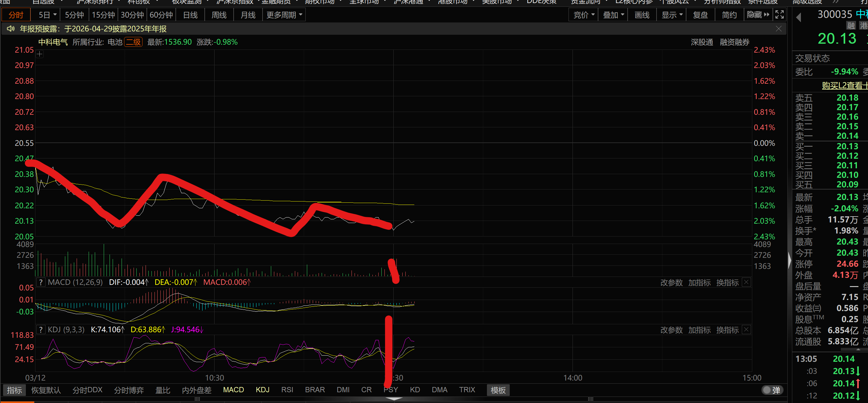
Task: Click the back arrow beside stock code 300035
Action: (798, 17)
